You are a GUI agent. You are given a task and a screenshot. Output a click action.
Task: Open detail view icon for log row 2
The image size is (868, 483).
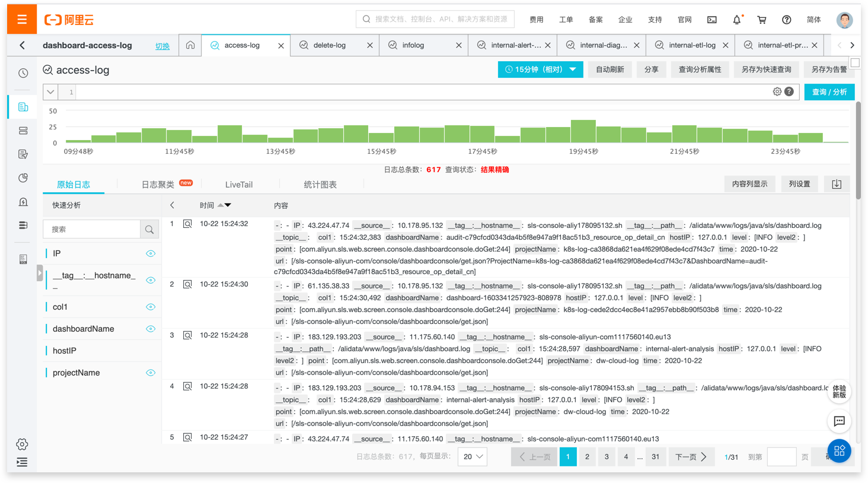coord(187,284)
